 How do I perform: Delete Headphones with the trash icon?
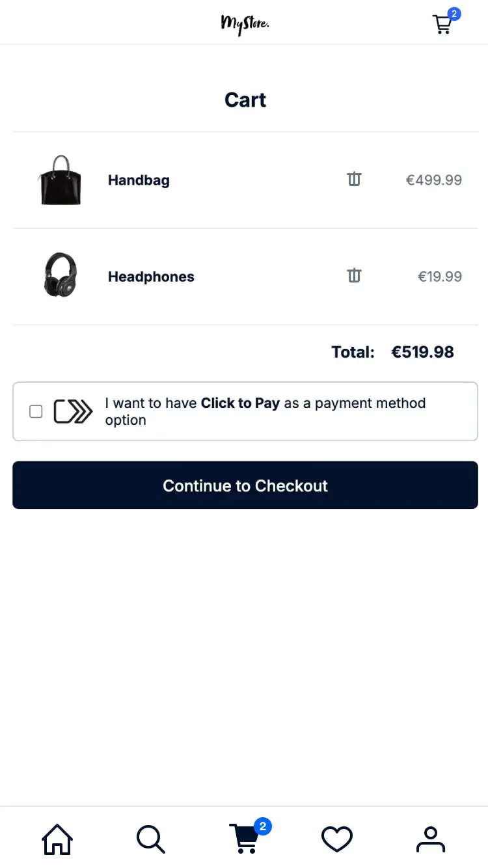[x=354, y=276]
